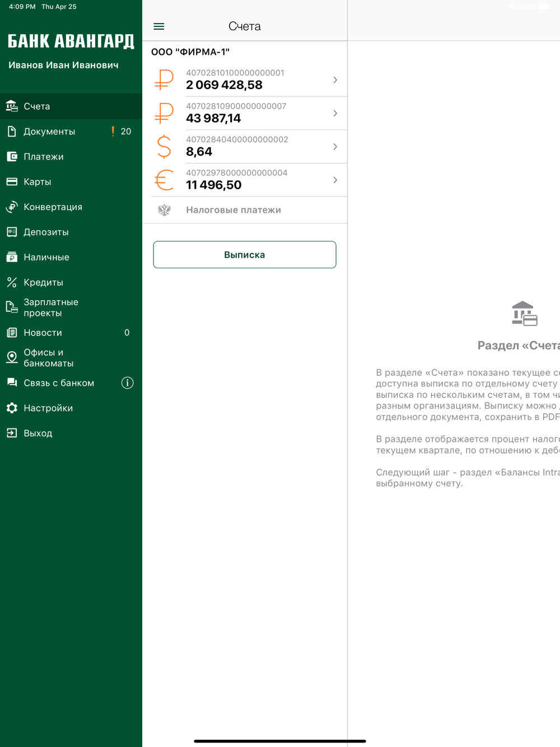Open Документы document icon
The height and width of the screenshot is (747, 560).
[x=12, y=131]
